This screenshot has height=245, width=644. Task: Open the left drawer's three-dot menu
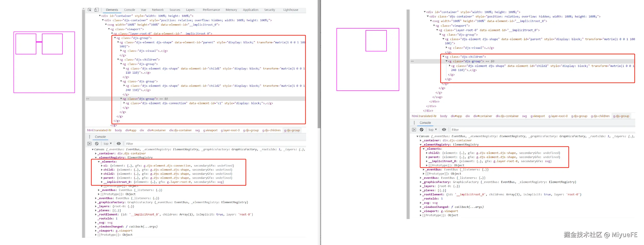pyautogui.click(x=90, y=137)
